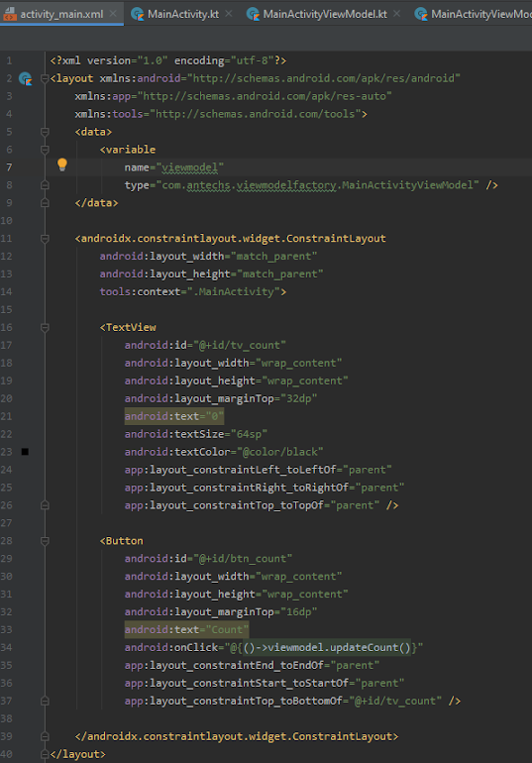
Task: Click line number 34 in the gutter
Action: (6, 648)
